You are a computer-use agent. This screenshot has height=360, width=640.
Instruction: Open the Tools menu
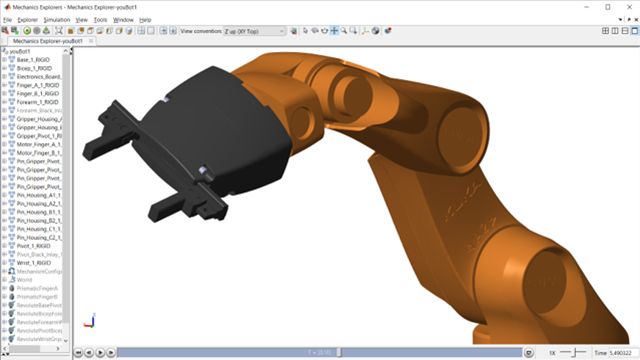(x=100, y=20)
